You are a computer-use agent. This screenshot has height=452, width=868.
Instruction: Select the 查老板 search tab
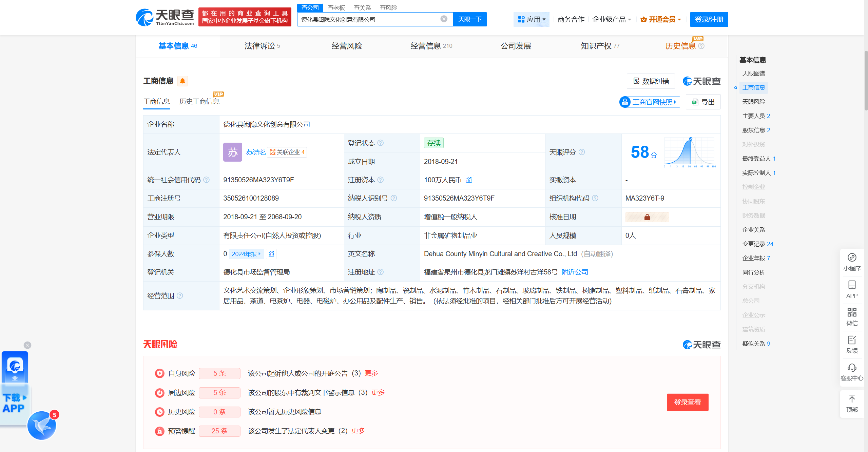[x=336, y=7]
